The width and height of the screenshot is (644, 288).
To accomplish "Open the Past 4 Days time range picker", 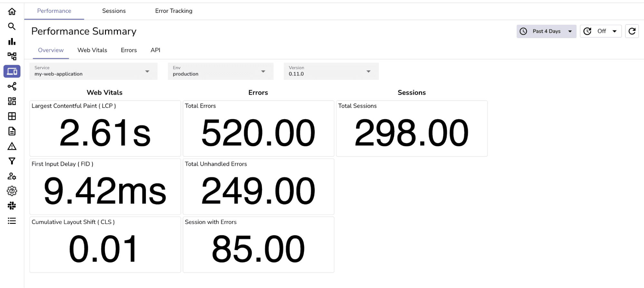I will pos(546,31).
